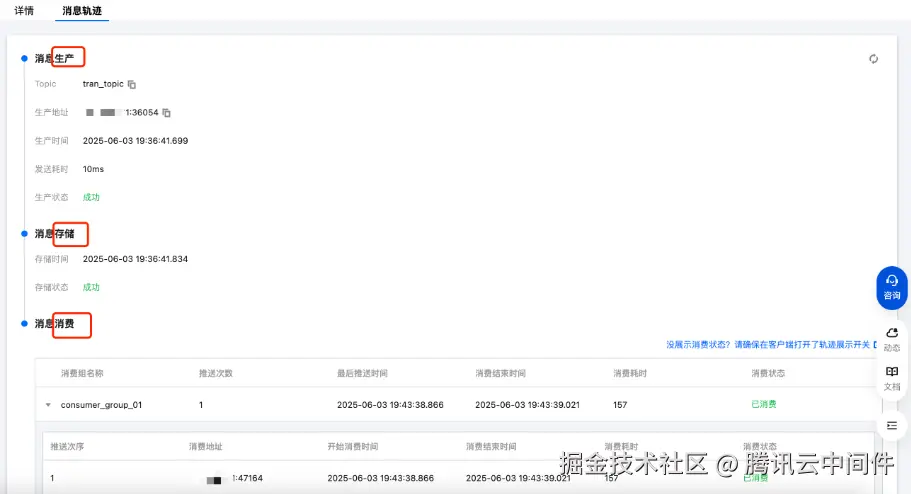Open the 文档 documentation sidebar icon
This screenshot has width=911, height=494.
(x=892, y=378)
